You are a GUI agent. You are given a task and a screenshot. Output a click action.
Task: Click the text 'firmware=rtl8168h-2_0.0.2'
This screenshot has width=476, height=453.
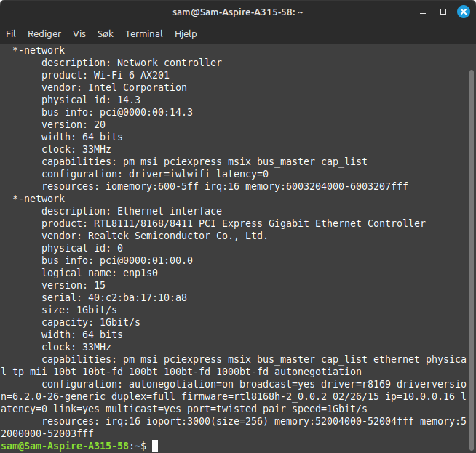click(254, 396)
